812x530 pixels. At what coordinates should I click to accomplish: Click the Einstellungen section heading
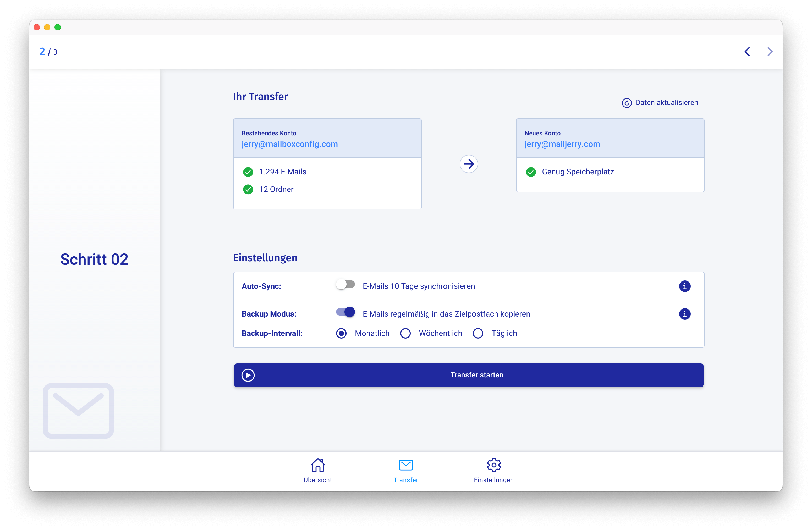(265, 258)
